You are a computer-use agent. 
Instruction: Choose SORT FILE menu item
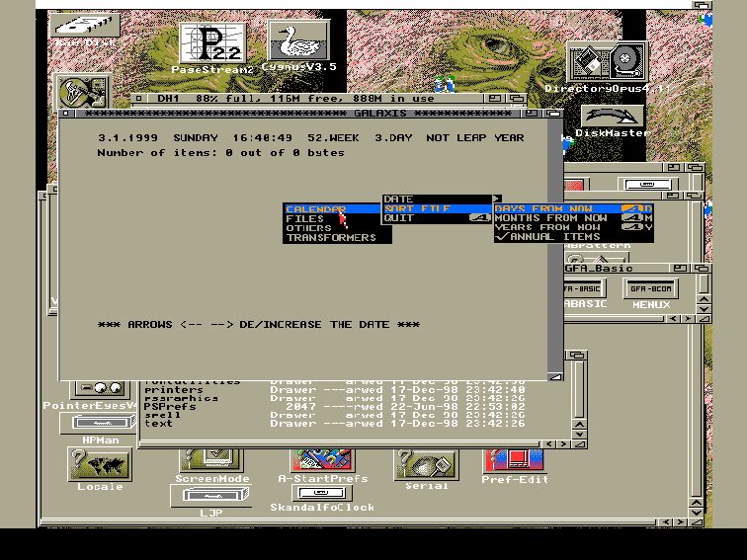pos(438,208)
